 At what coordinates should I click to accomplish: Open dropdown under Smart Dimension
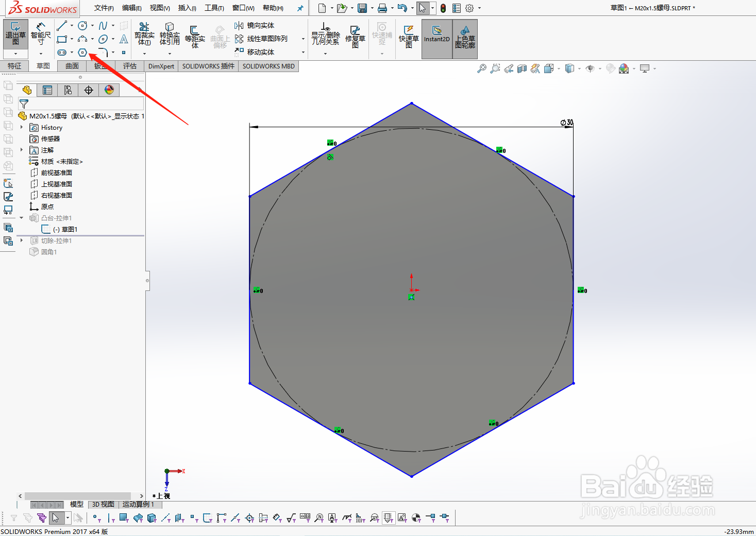click(x=41, y=54)
